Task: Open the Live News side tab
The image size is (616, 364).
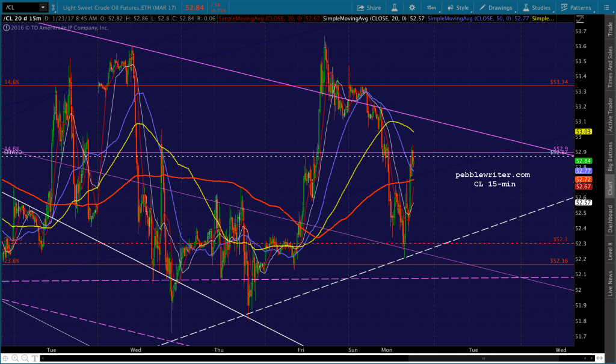Action: (x=610, y=283)
